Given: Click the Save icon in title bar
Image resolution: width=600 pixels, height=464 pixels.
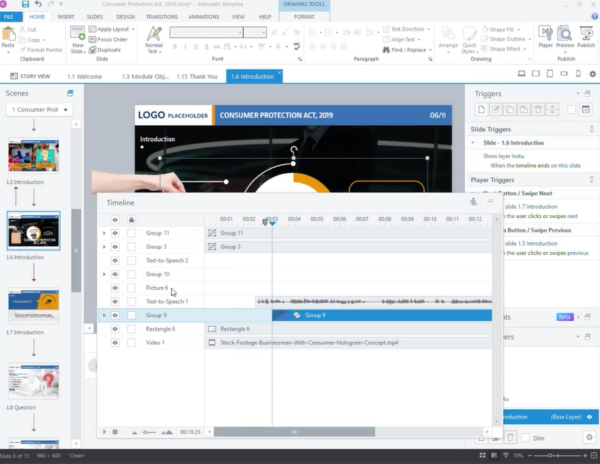Looking at the screenshot, I should [x=25, y=4].
